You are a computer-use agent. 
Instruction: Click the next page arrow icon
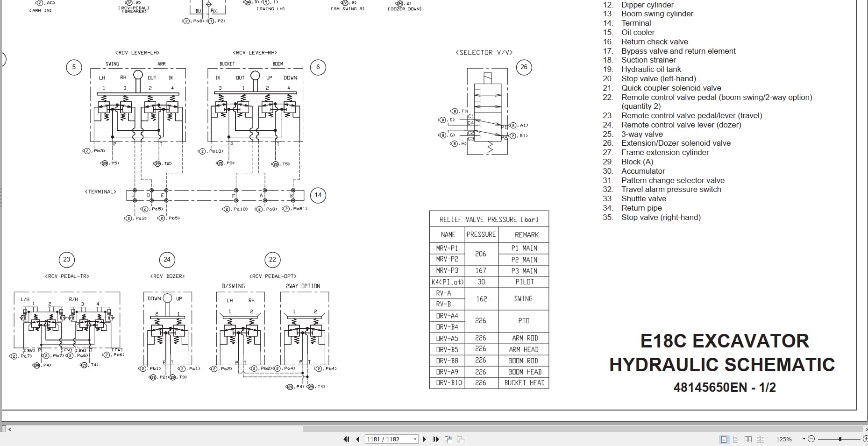tap(424, 439)
